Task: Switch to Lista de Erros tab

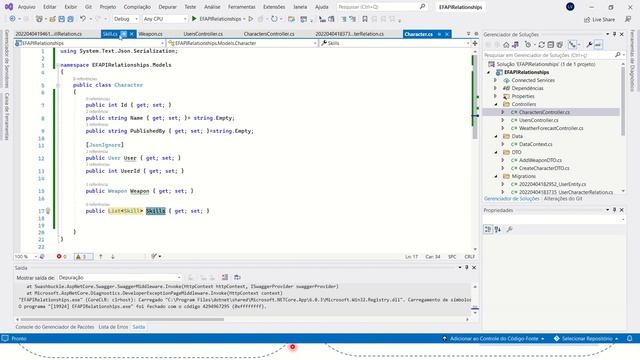Action: pos(113,327)
